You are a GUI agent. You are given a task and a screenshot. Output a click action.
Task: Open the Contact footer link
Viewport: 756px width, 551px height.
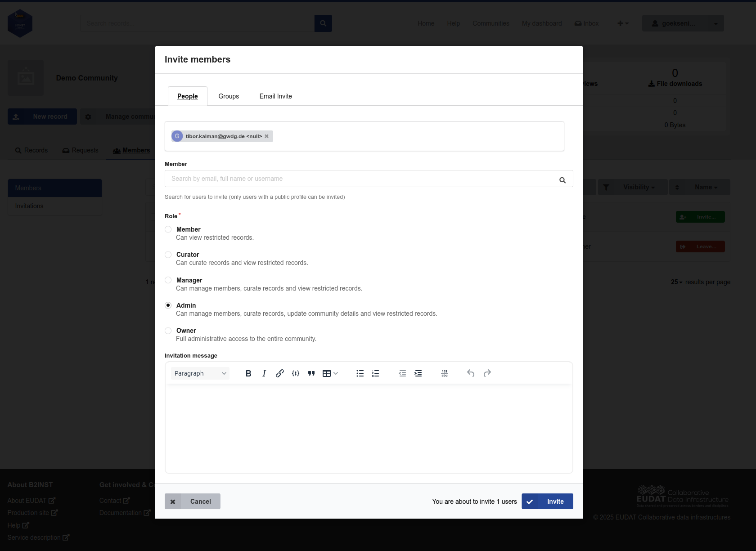pyautogui.click(x=115, y=501)
